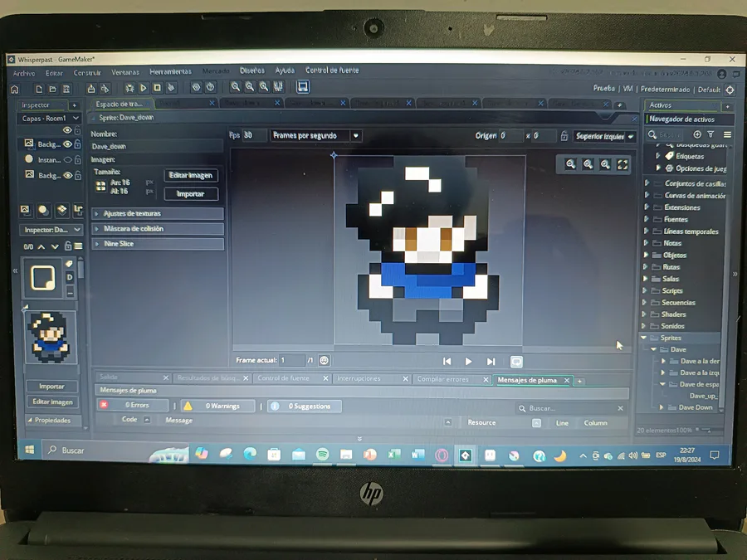Create a new background layer in Inspector
The image size is (747, 560).
point(25,210)
